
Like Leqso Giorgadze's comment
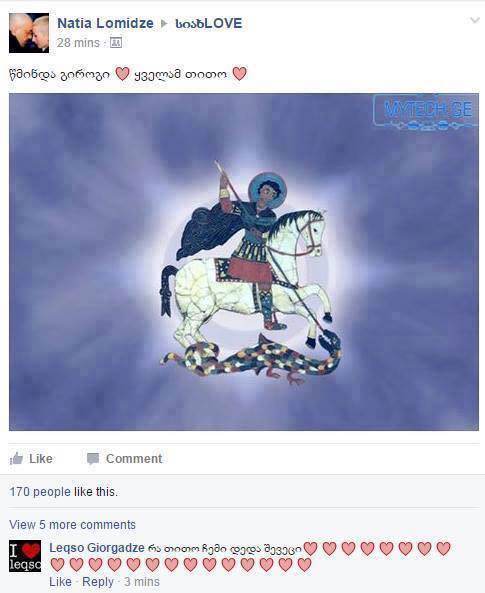tap(60, 582)
